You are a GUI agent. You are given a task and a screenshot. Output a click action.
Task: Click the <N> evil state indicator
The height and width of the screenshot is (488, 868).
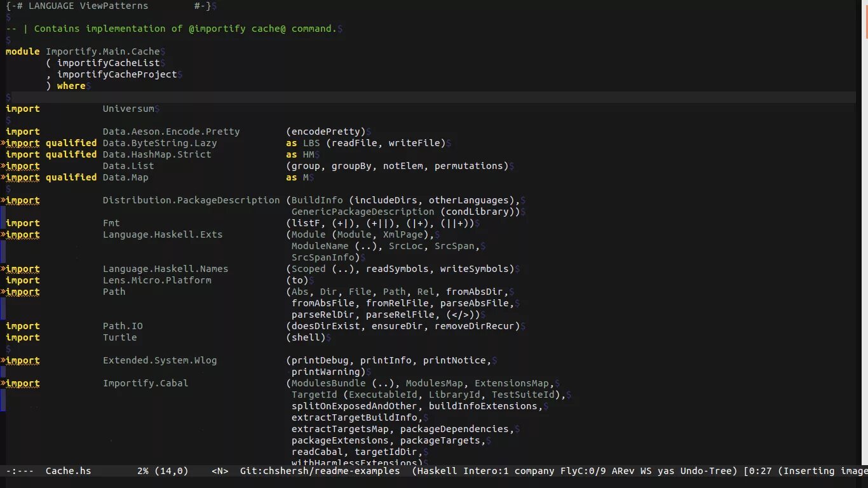click(x=220, y=471)
